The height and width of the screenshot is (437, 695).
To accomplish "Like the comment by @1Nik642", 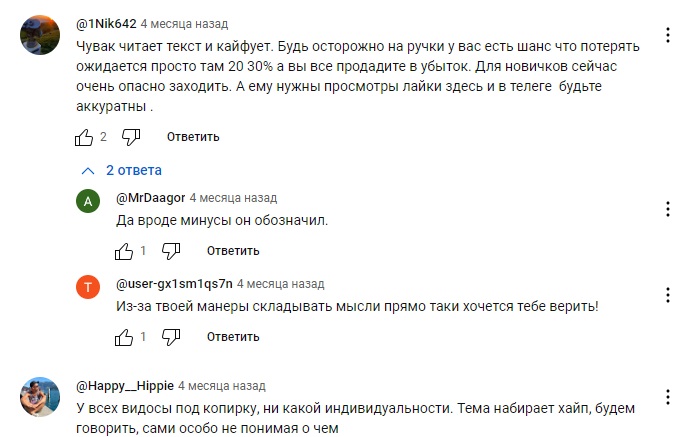I will pyautogui.click(x=83, y=136).
